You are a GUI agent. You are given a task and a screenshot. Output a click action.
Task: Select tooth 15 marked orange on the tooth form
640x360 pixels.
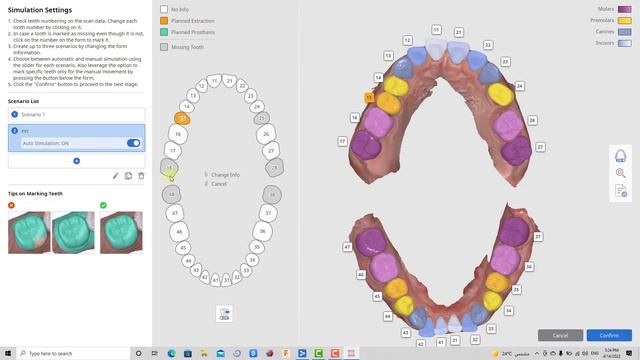(x=182, y=118)
